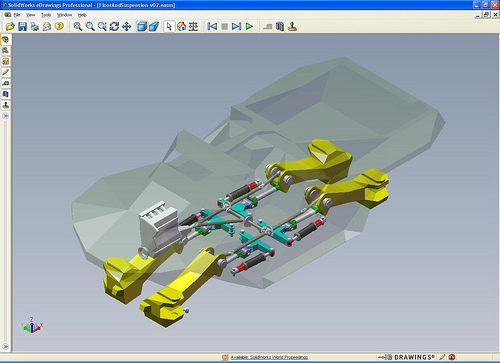
Task: Open the File menu
Action: point(17,15)
